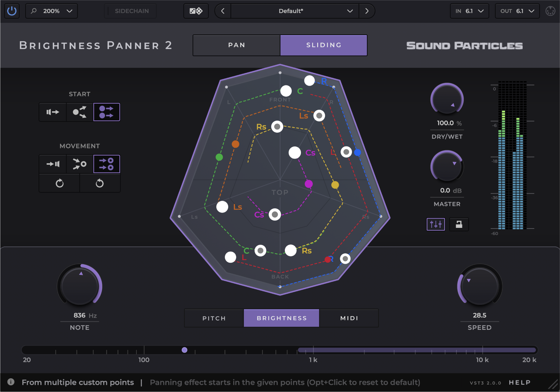Click the Master gain knob
This screenshot has width=560, height=392.
[x=447, y=166]
